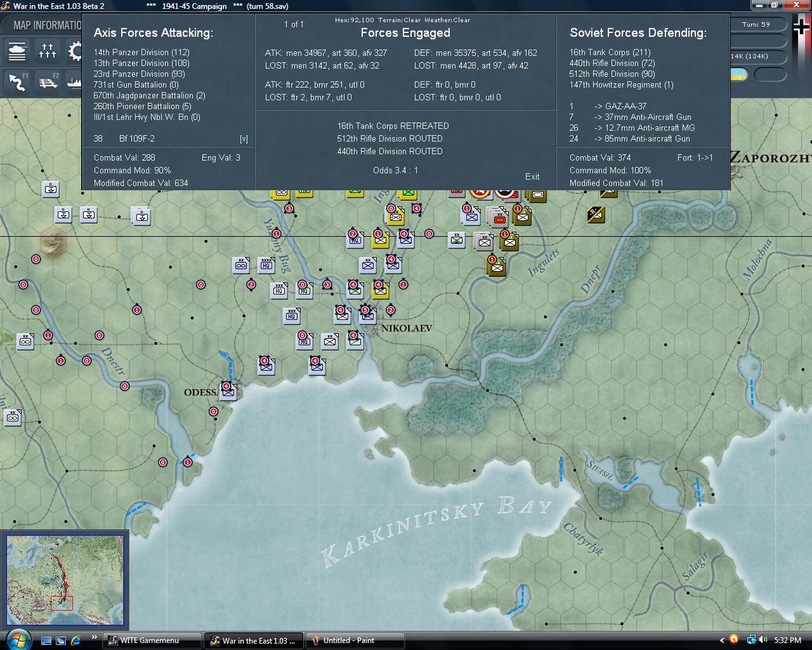The image size is (812, 650).
Task: Click the Turn: 59 display
Action: [x=756, y=24]
